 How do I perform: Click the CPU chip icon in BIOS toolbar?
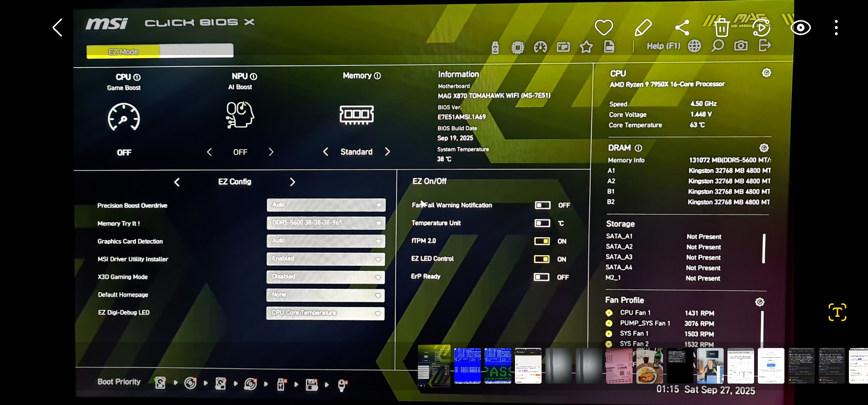coord(518,48)
